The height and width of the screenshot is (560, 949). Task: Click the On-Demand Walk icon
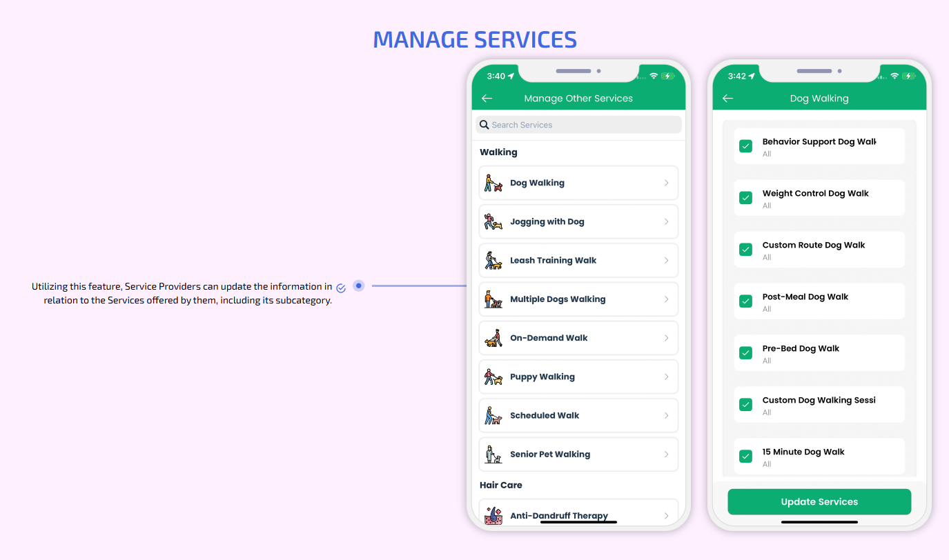coord(493,338)
